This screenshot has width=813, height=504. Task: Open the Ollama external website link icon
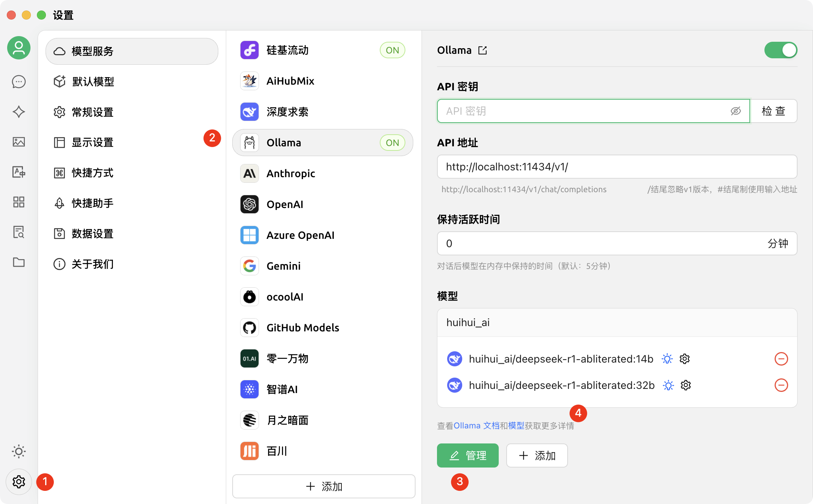tap(483, 50)
